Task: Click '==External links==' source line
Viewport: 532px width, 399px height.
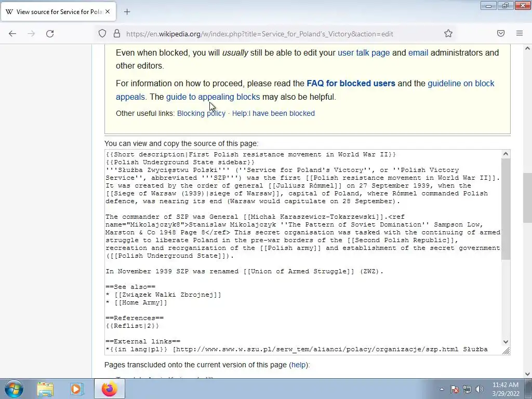Action: click(143, 342)
